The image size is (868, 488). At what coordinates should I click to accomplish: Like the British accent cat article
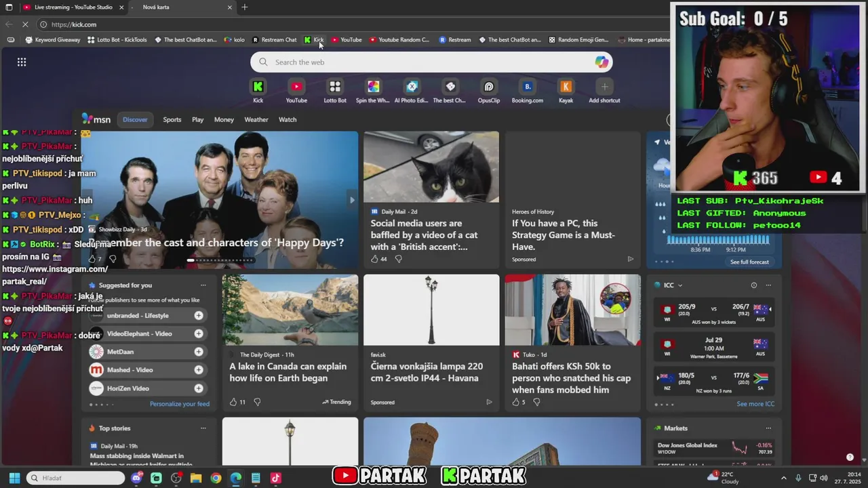tap(374, 259)
